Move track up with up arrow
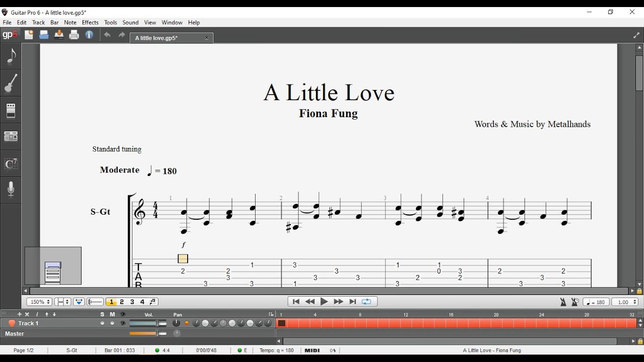 tap(47, 314)
